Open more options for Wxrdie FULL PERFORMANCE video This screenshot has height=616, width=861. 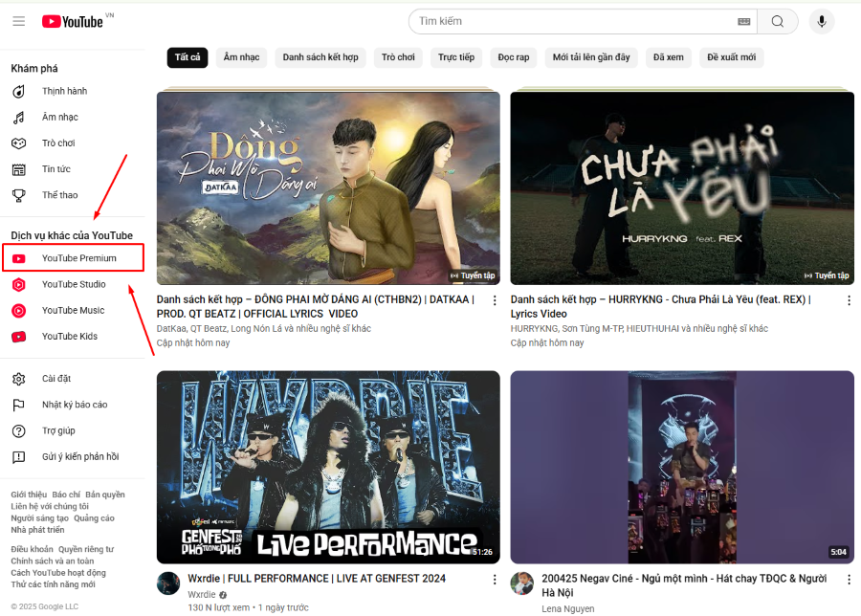[x=495, y=580]
